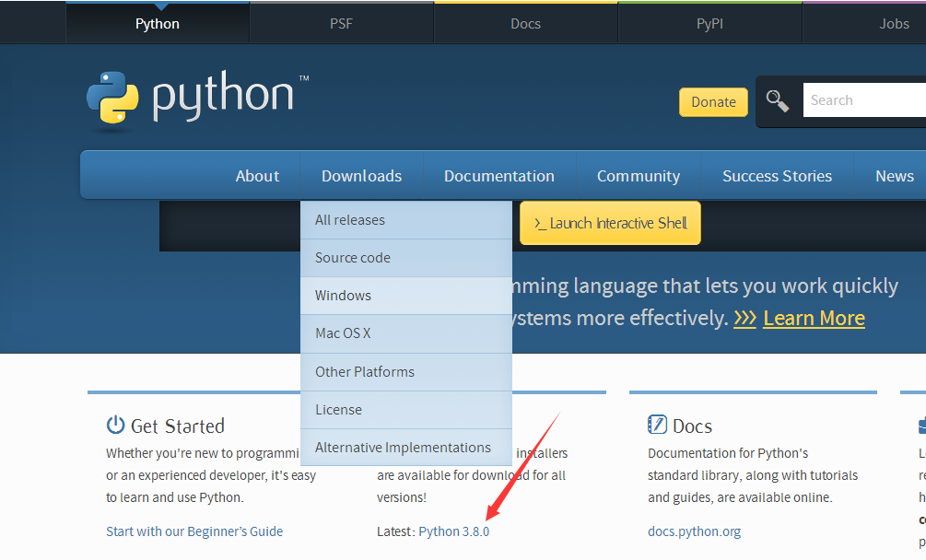The height and width of the screenshot is (560, 926).
Task: Click the search magnifying glass icon
Action: click(777, 101)
